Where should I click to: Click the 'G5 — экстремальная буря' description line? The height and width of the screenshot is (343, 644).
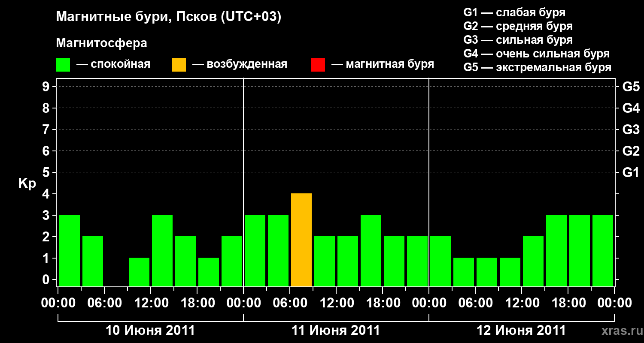(537, 67)
